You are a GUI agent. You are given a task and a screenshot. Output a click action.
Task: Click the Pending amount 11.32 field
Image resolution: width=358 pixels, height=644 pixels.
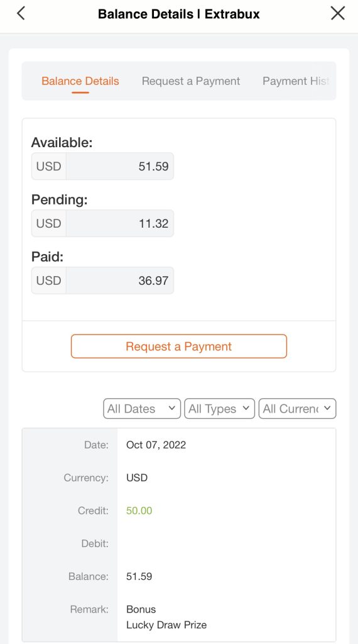pyautogui.click(x=120, y=223)
